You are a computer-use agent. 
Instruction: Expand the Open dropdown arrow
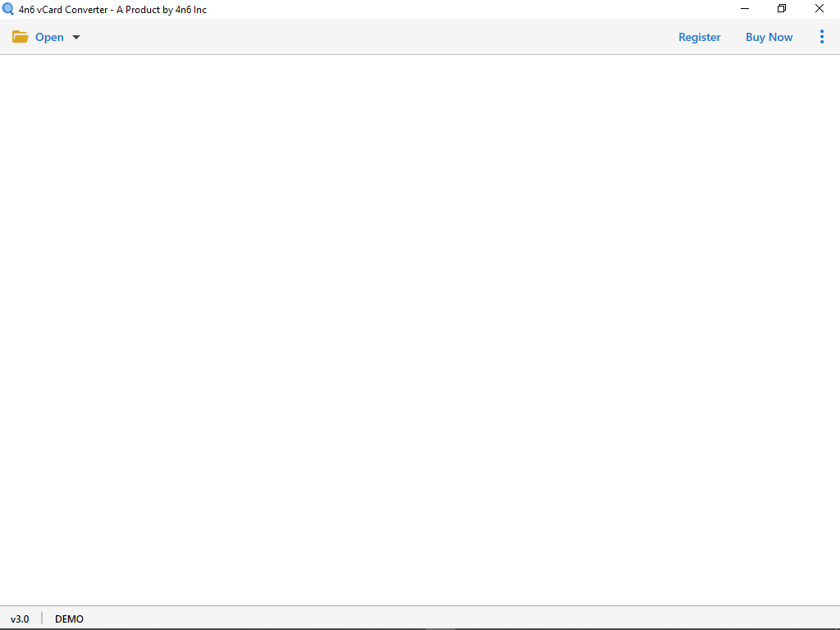[x=76, y=37]
